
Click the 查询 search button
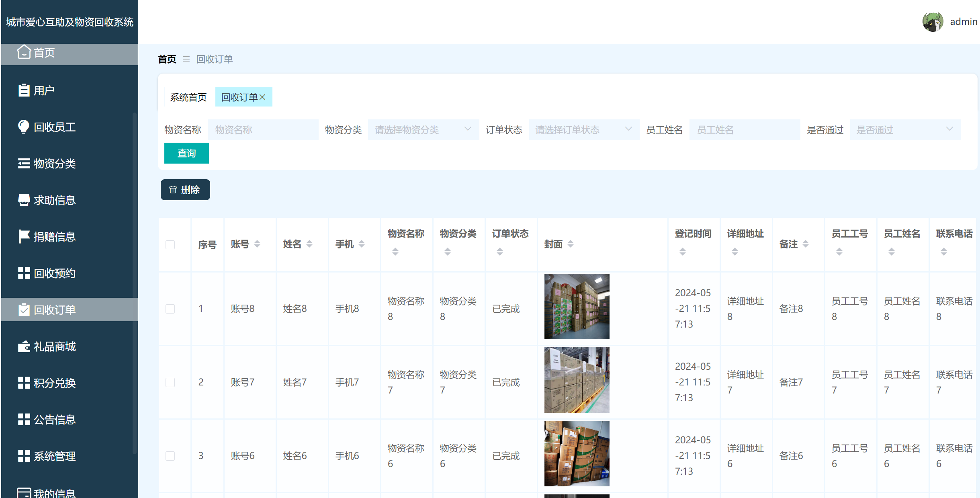coord(186,153)
